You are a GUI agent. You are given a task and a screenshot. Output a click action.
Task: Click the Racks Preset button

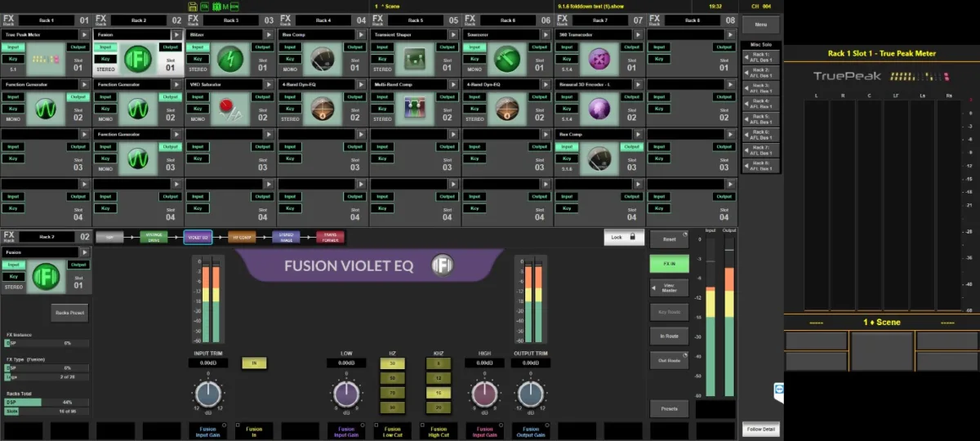70,313
